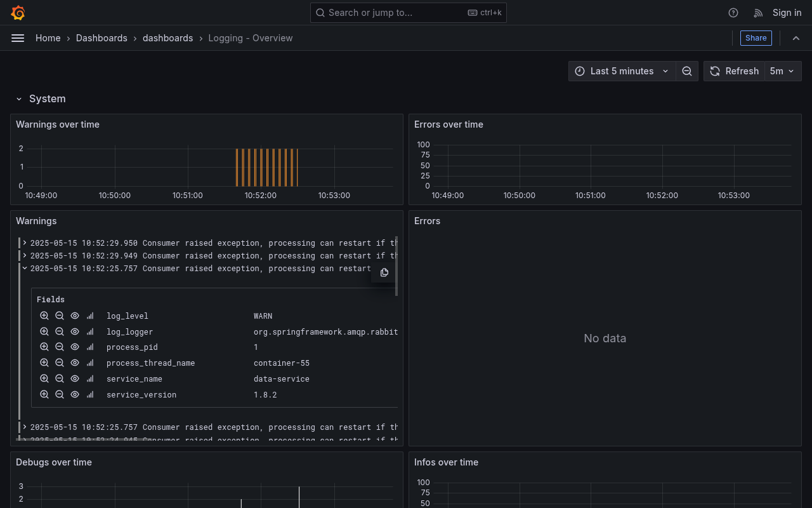This screenshot has width=812, height=508.
Task: Filter for value on log_level row
Action: point(44,316)
